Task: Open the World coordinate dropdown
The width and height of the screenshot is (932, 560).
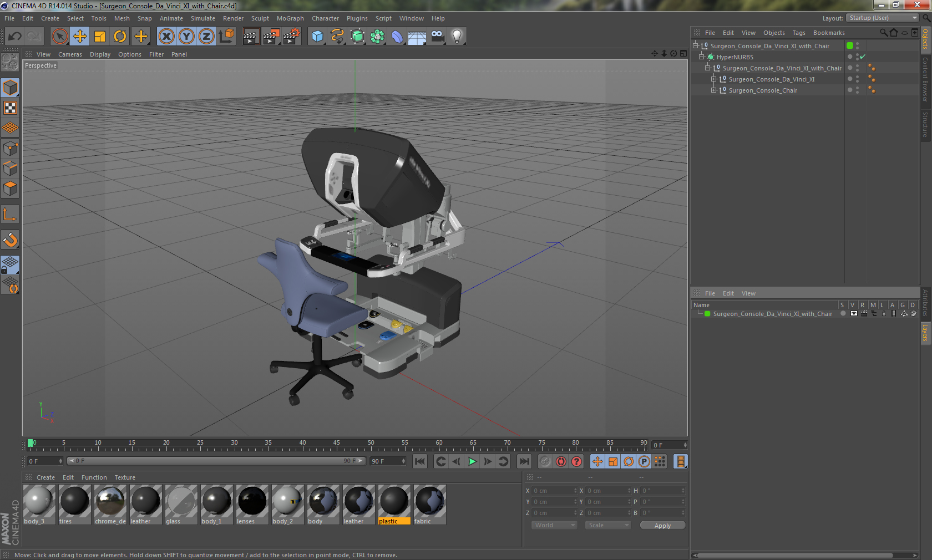Action: [554, 525]
